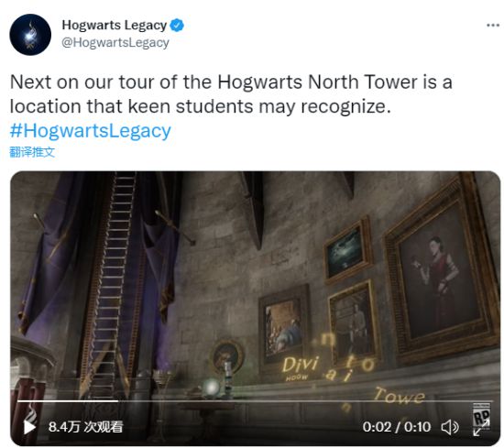Click the Hogwarts Legacy display name
The width and height of the screenshot is (504, 448).
point(115,25)
